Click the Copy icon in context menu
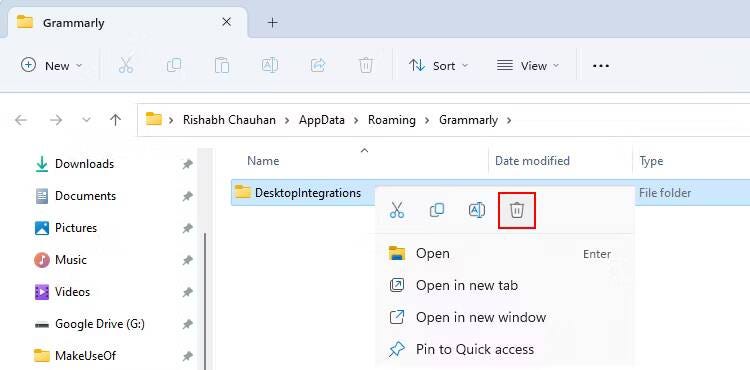Viewport: 750px width, 370px height. pyautogui.click(x=437, y=210)
